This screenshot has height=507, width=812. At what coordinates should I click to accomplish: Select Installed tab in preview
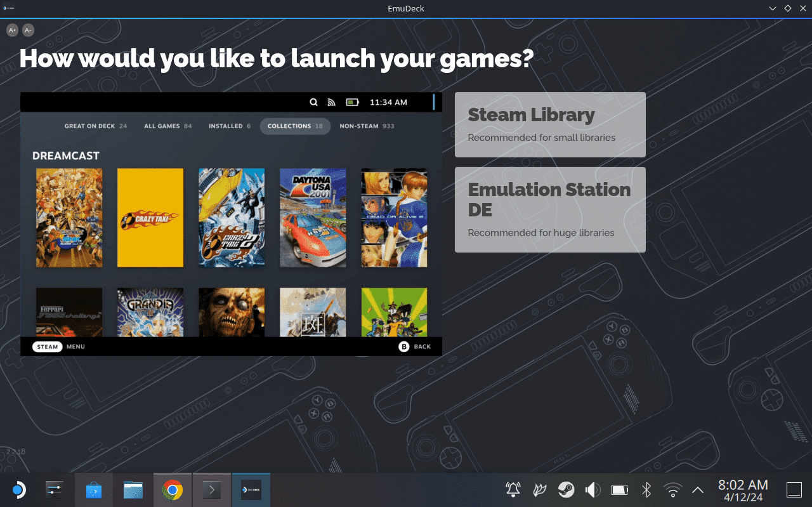(230, 126)
